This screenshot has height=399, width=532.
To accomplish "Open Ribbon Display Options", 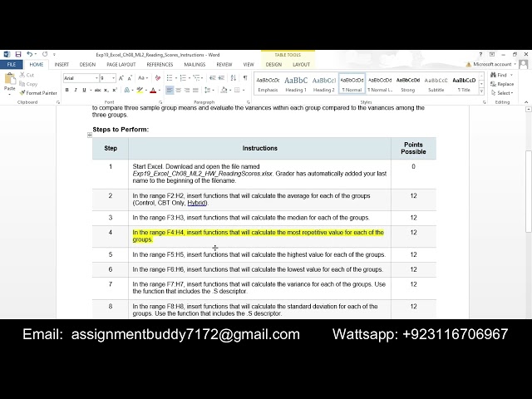I will (492, 54).
